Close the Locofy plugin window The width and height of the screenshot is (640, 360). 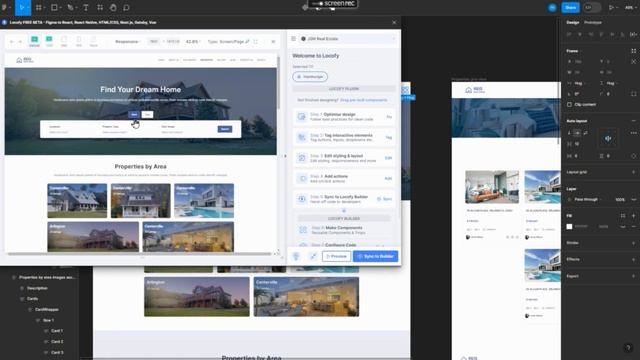(394, 22)
